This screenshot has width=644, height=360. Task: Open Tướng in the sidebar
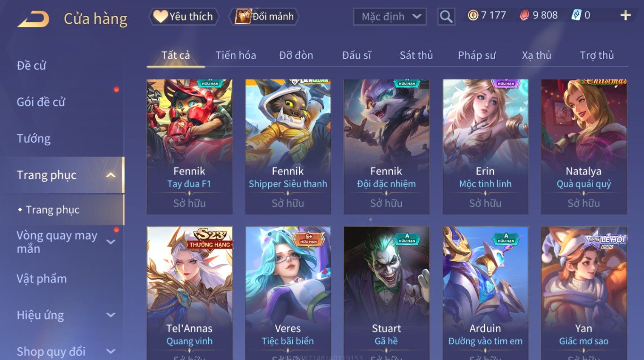pyautogui.click(x=34, y=139)
